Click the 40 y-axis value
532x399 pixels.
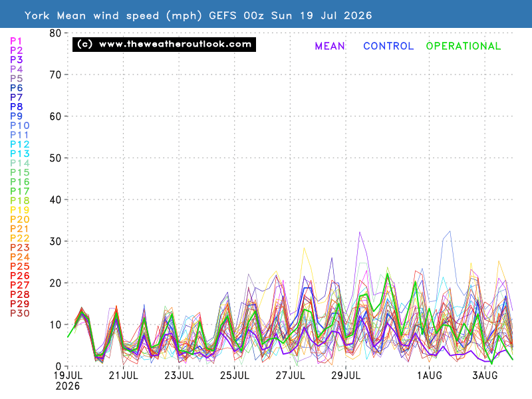click(55, 200)
